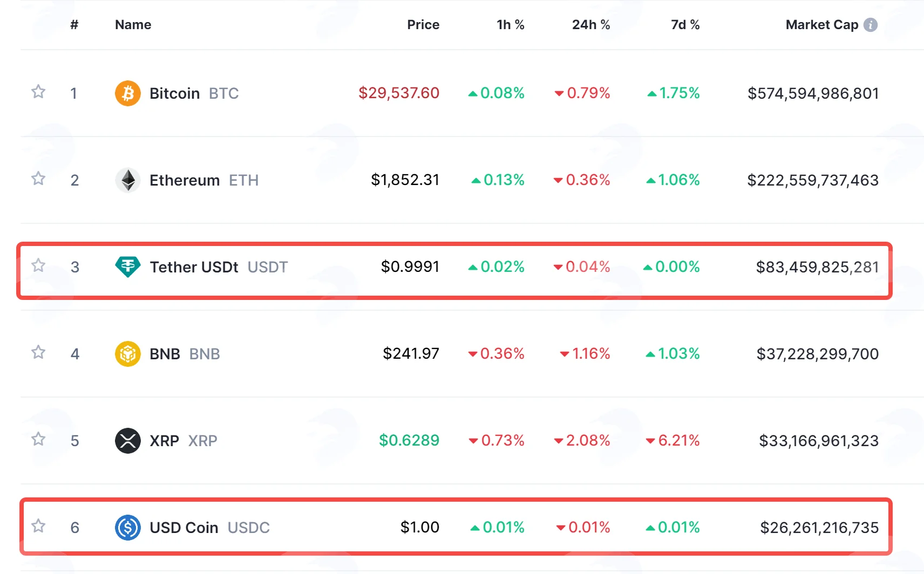Toggle Ethereum watchlist star
This screenshot has height=574, width=924.
38,179
